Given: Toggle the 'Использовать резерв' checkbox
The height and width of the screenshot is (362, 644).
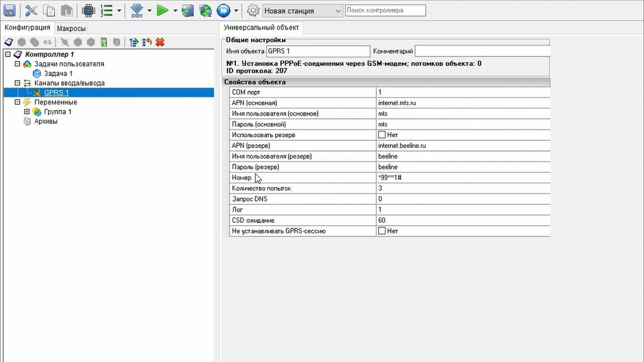Looking at the screenshot, I should (x=382, y=135).
